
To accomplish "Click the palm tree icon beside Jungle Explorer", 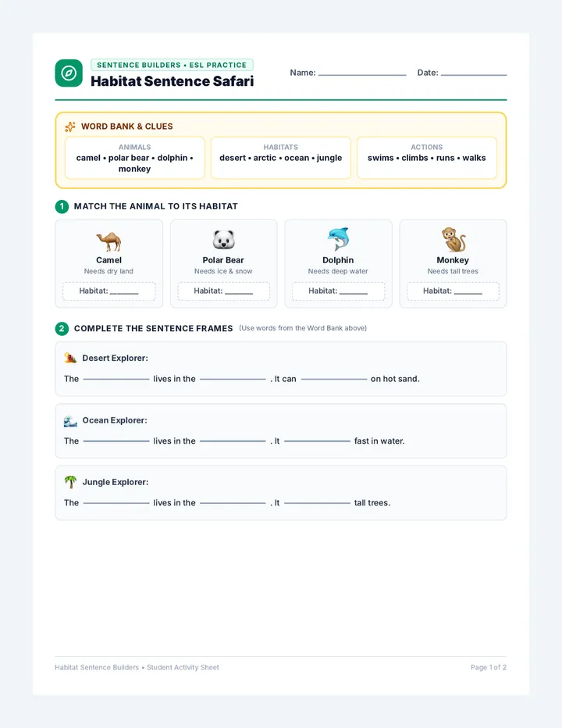I will (x=70, y=482).
